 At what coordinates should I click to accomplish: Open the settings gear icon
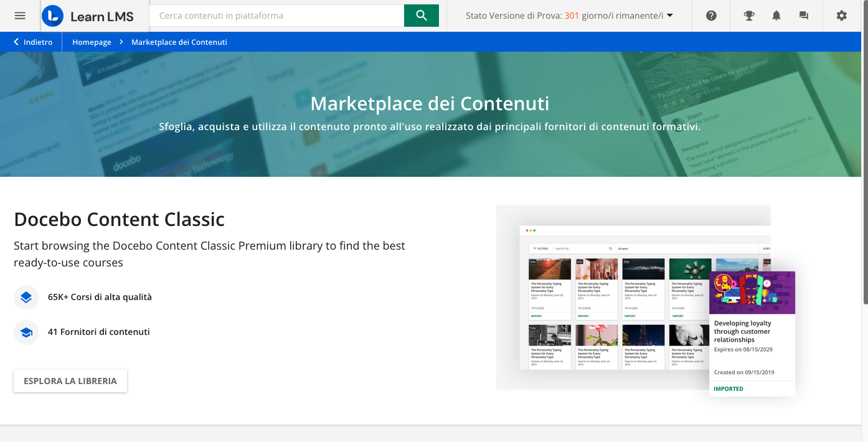coord(842,16)
